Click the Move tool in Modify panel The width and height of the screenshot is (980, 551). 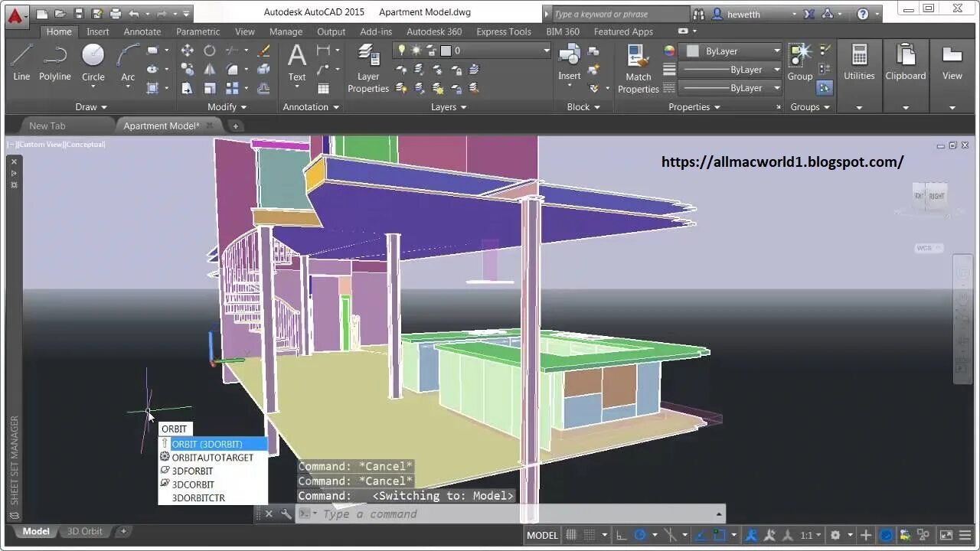(x=187, y=51)
